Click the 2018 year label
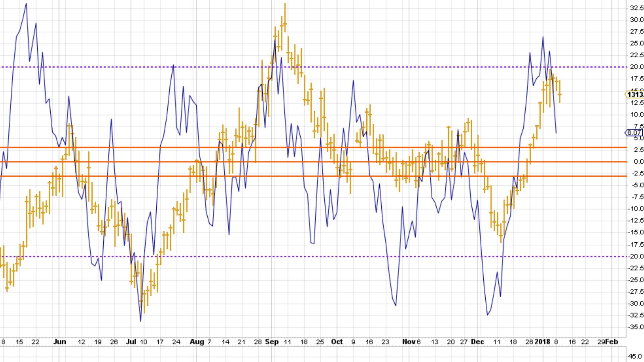This screenshot has width=644, height=362. [542, 342]
